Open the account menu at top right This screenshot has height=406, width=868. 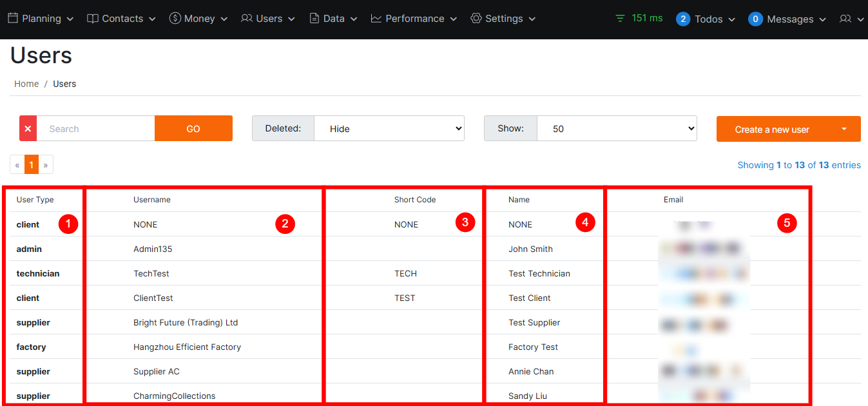851,19
